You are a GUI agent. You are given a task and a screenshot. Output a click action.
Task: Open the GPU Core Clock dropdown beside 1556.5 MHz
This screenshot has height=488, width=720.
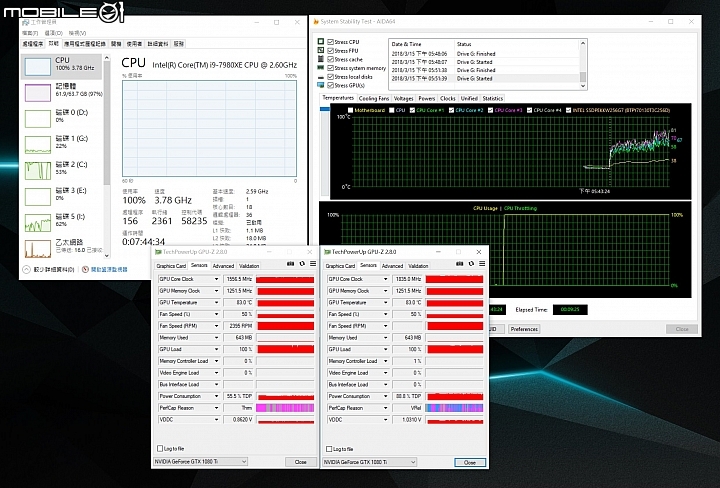click(x=216, y=279)
